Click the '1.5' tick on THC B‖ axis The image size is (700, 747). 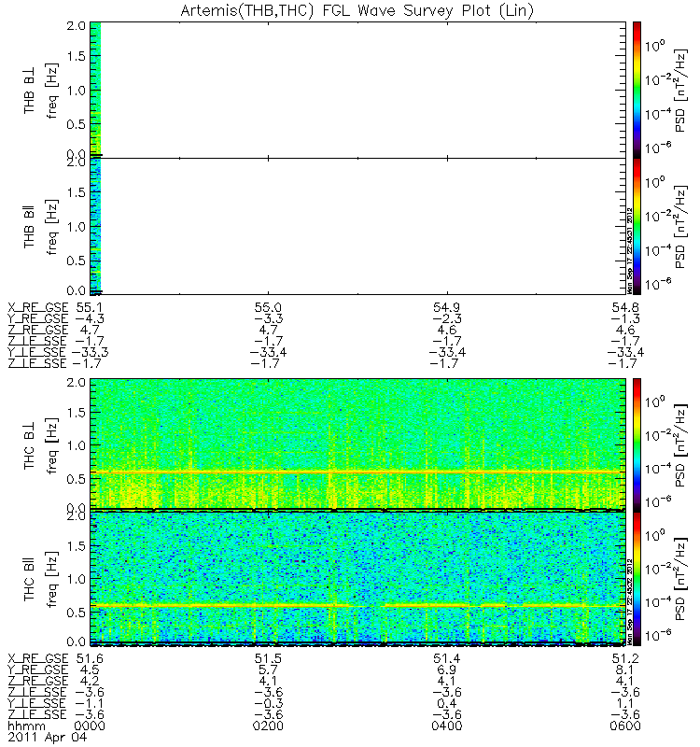point(77,546)
